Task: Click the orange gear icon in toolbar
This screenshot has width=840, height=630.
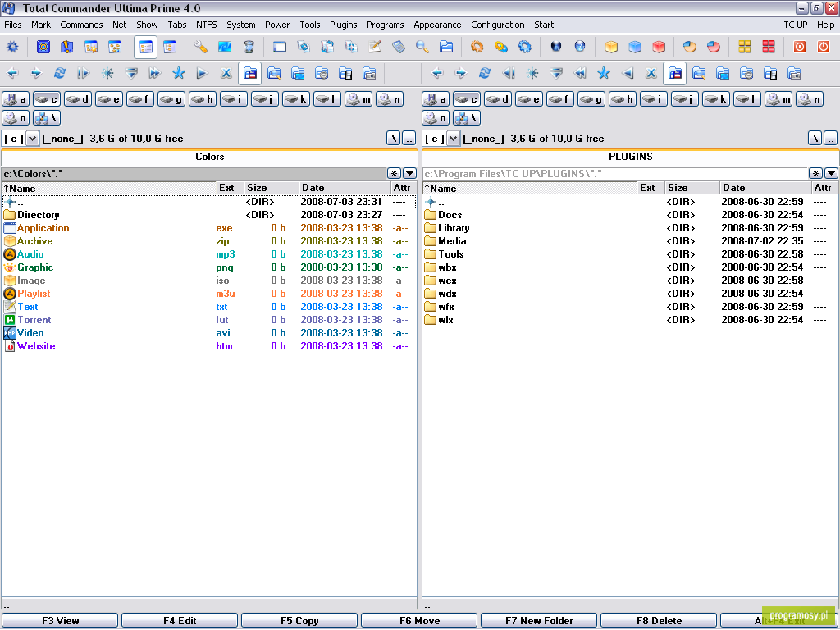Action: click(477, 47)
